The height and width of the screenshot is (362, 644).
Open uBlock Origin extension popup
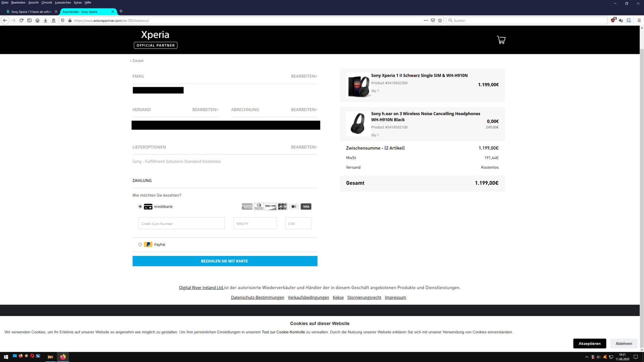(613, 20)
